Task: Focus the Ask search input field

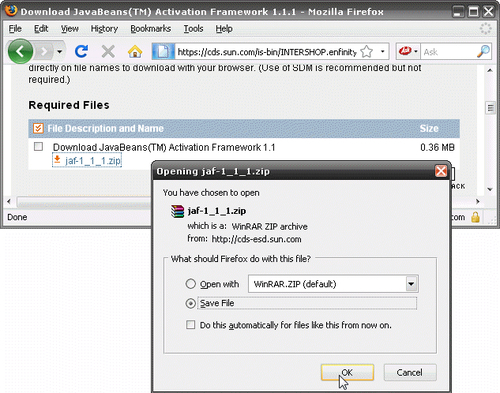Action: coord(449,52)
